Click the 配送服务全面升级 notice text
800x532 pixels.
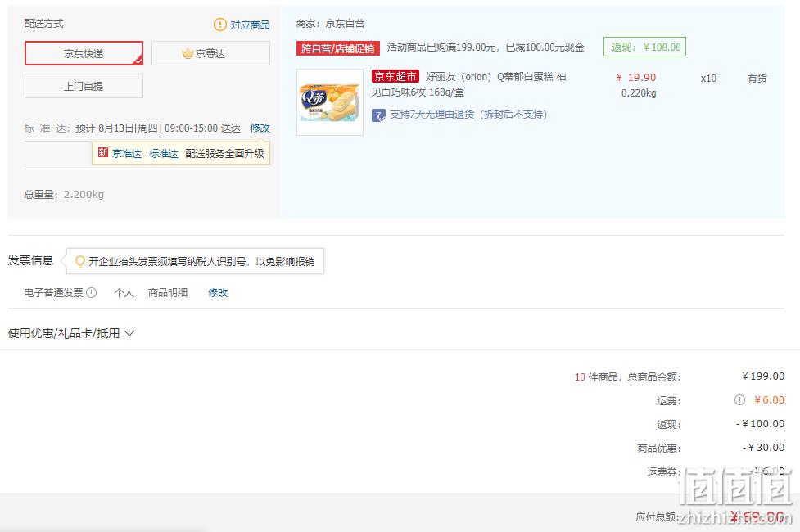tap(224, 154)
